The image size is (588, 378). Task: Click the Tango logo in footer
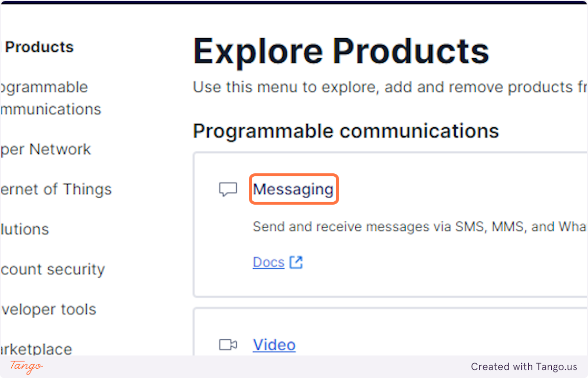[26, 366]
